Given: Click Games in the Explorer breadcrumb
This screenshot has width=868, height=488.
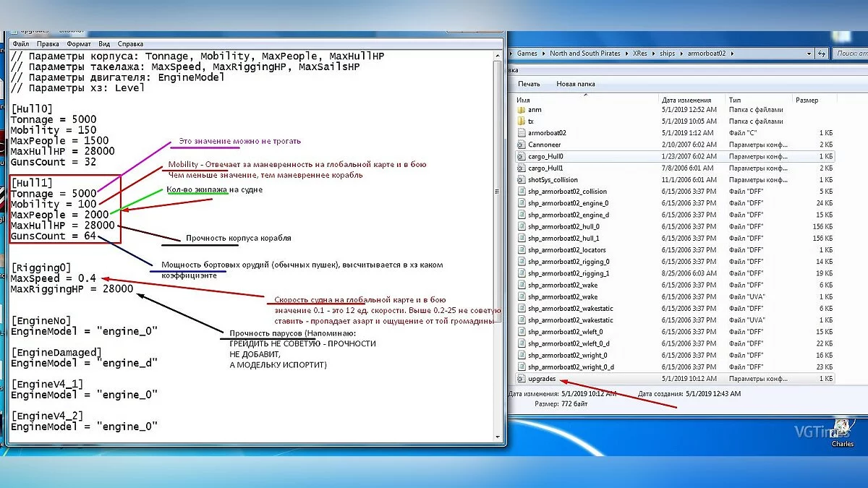Looking at the screenshot, I should point(527,53).
